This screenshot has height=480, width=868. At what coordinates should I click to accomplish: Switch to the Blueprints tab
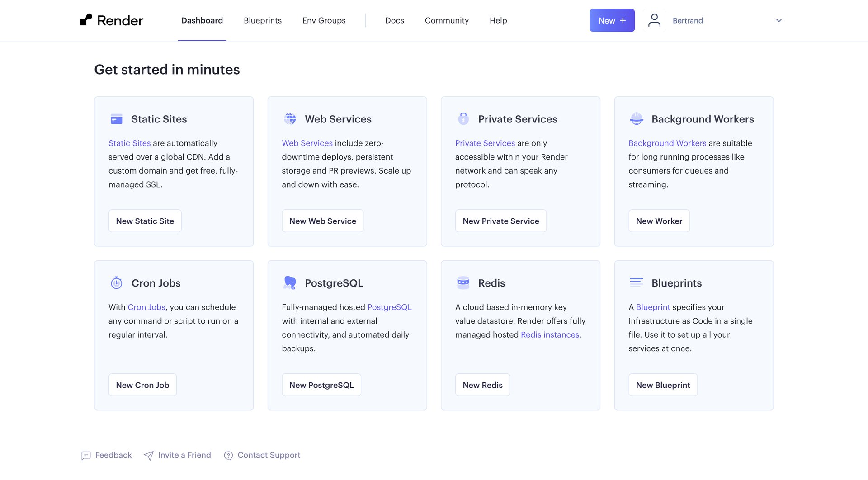tap(262, 20)
